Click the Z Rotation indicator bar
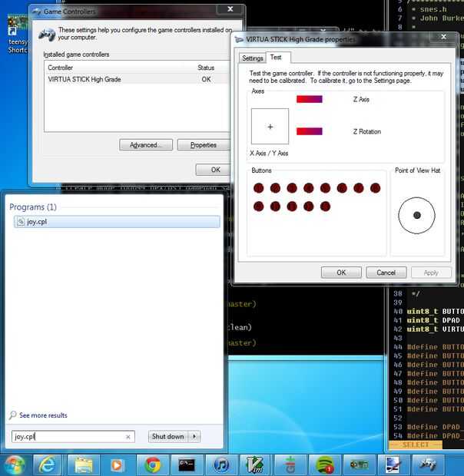 click(x=309, y=131)
